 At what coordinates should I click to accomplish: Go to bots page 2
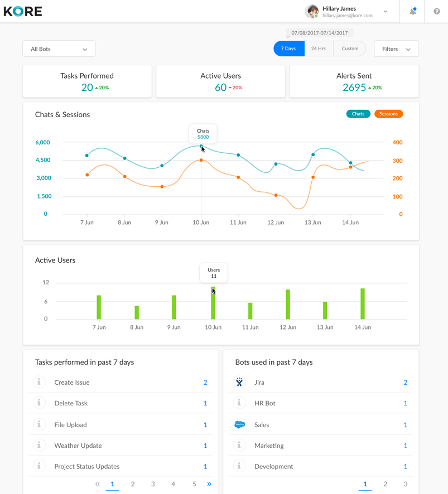pos(386,484)
